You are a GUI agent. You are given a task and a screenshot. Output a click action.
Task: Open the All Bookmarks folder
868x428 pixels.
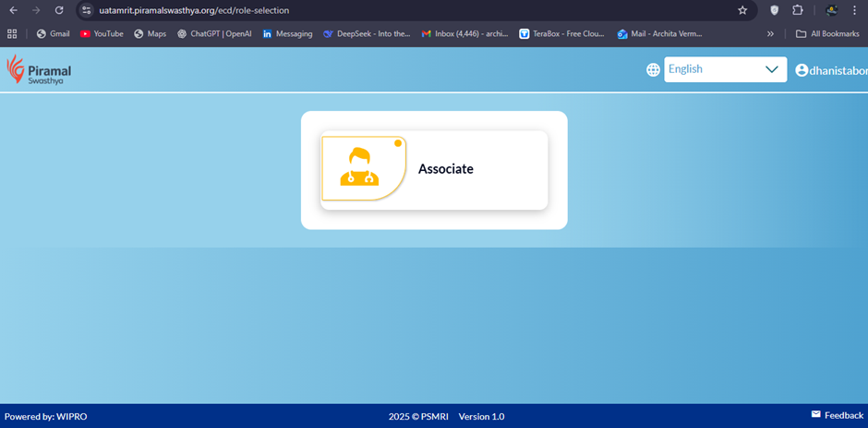coord(826,34)
